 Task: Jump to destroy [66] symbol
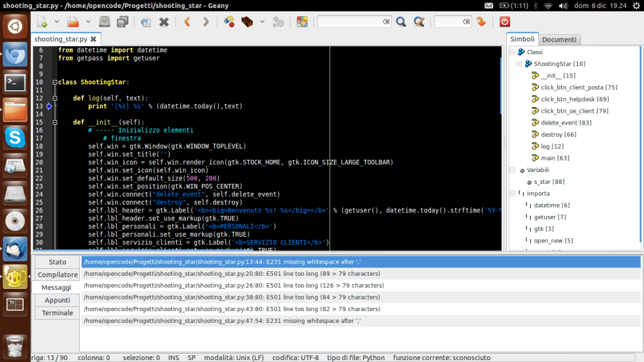pos(558,135)
